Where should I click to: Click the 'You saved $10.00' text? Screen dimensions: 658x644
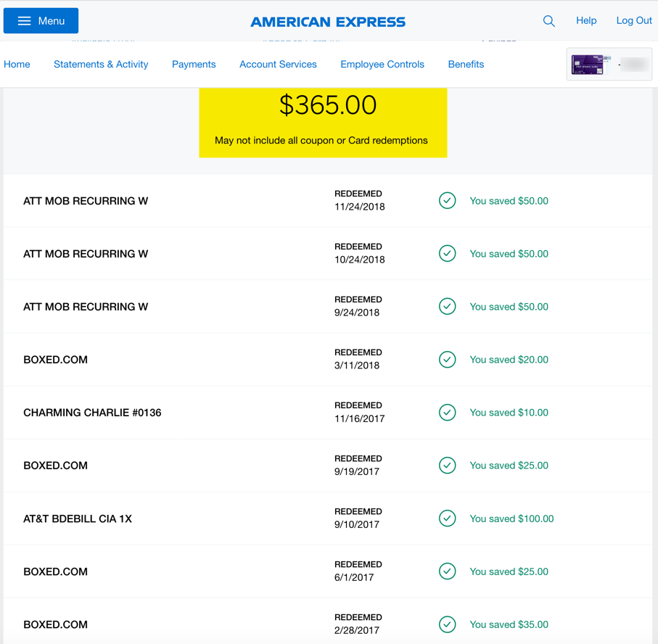(509, 413)
